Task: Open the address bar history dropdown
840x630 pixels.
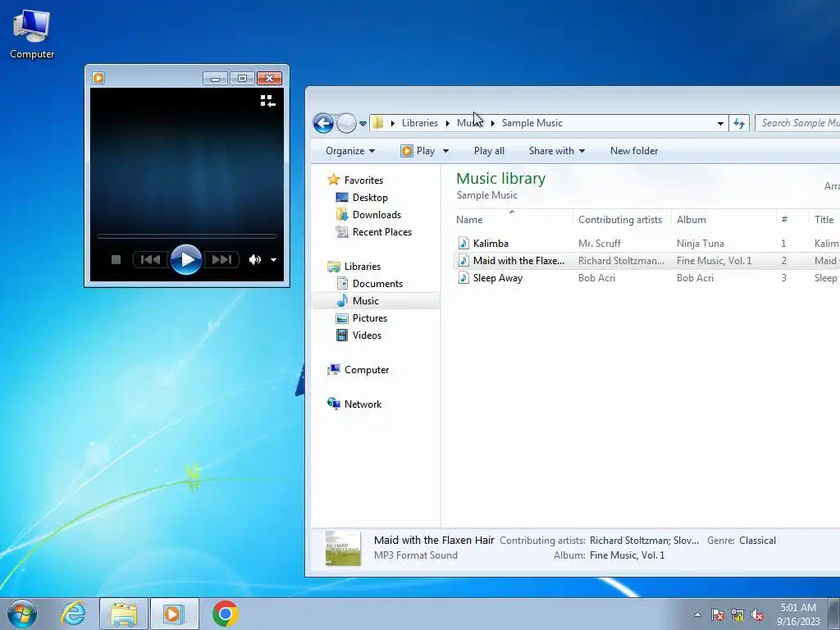Action: coord(720,123)
